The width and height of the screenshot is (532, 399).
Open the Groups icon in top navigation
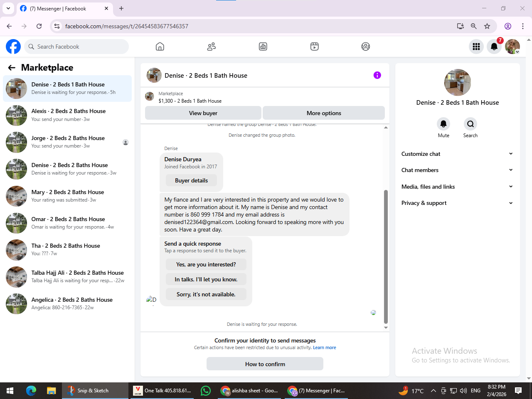click(366, 47)
